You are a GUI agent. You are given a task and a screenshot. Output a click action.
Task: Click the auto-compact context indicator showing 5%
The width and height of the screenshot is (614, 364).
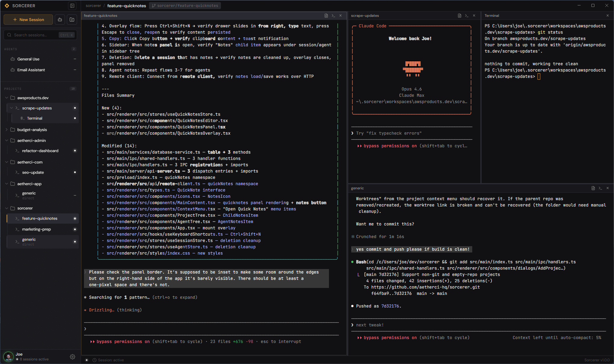(557, 338)
